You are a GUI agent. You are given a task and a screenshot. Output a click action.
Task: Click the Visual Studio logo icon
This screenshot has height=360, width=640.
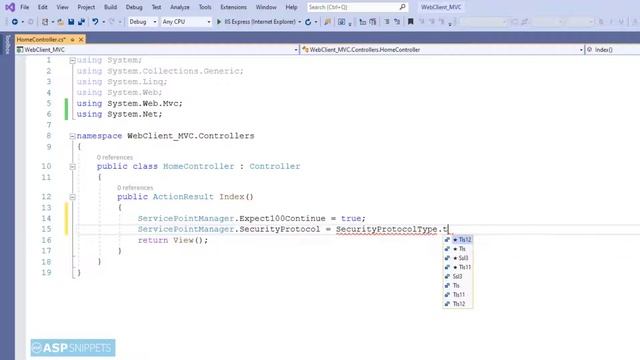10,7
